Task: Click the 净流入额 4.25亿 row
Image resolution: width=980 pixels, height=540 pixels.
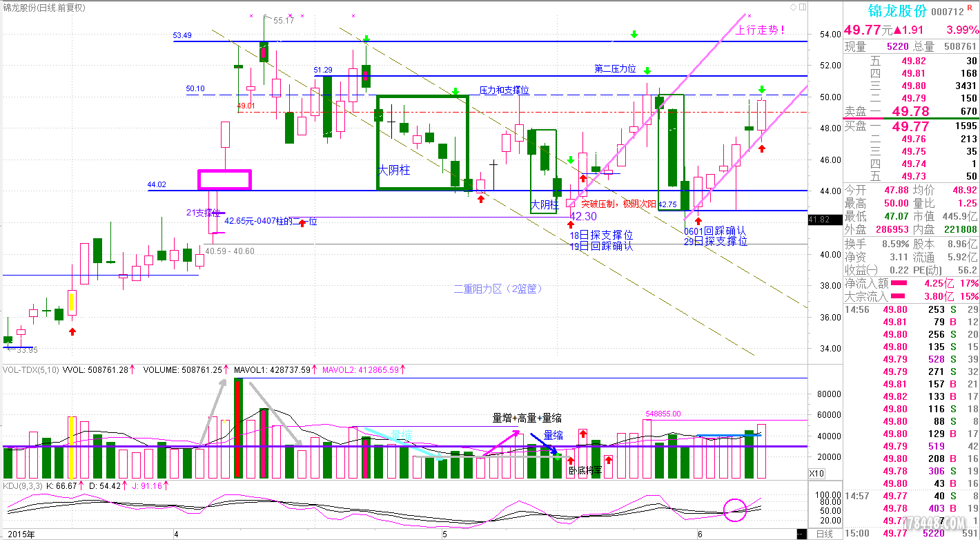Action: (911, 284)
